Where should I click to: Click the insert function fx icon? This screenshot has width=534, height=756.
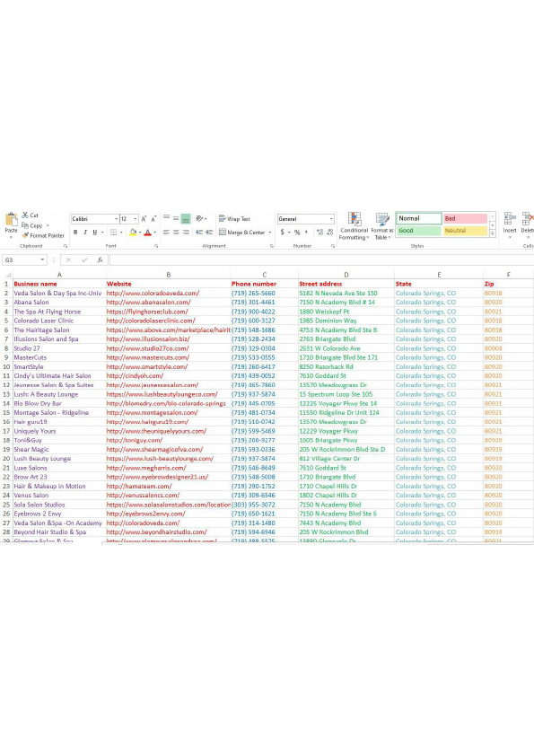click(x=100, y=259)
